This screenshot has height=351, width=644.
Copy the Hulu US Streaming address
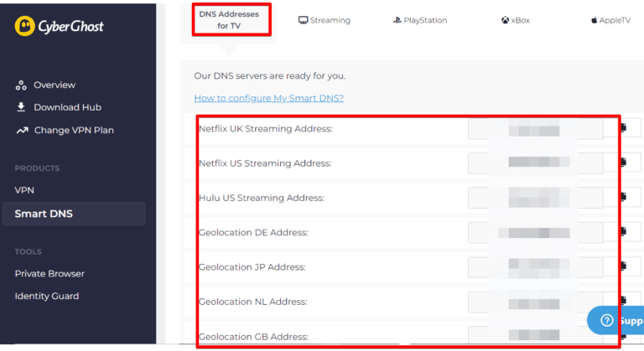tap(625, 198)
